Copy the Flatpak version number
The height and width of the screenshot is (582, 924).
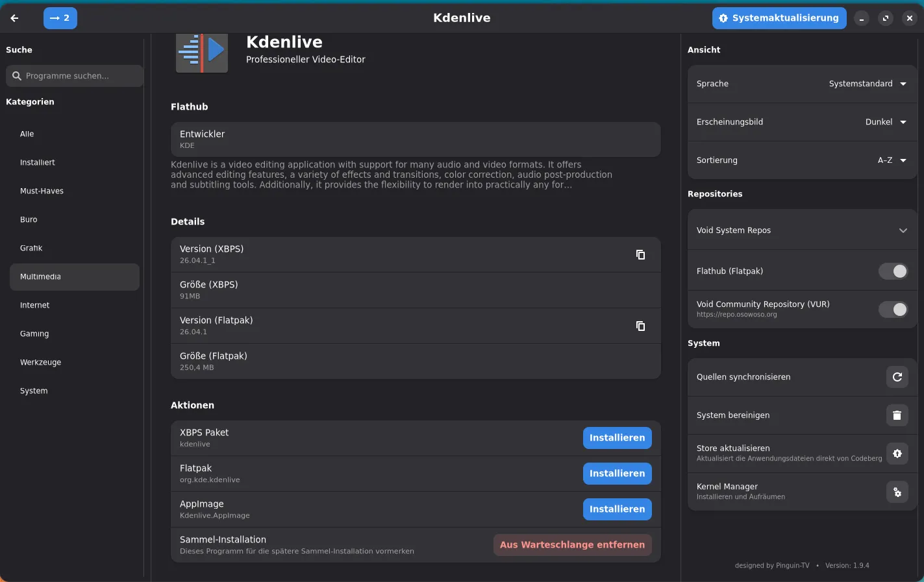[640, 326]
